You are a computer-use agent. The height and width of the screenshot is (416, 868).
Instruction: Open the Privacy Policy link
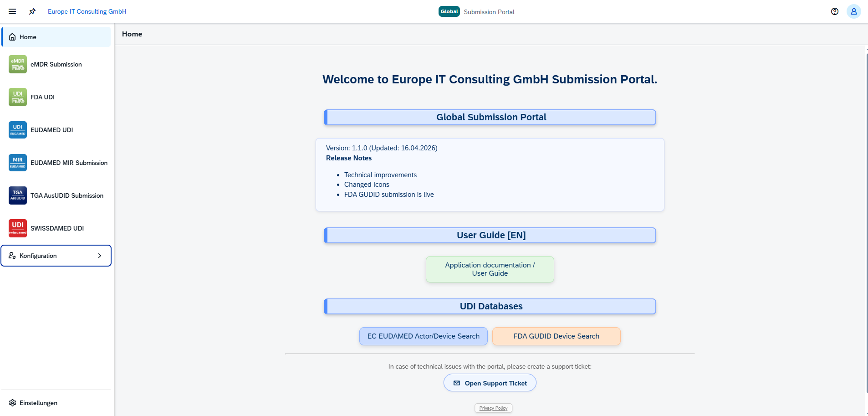pyautogui.click(x=493, y=408)
